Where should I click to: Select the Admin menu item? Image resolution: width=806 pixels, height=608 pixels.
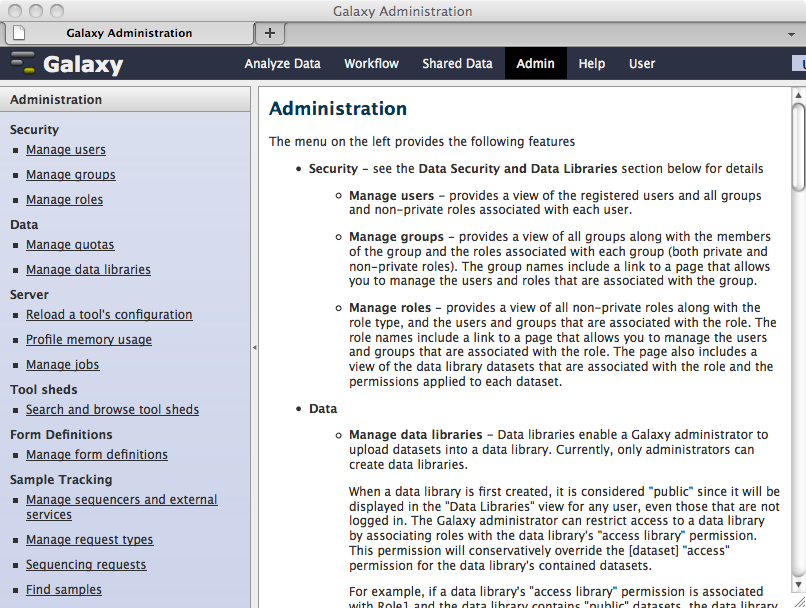point(535,64)
